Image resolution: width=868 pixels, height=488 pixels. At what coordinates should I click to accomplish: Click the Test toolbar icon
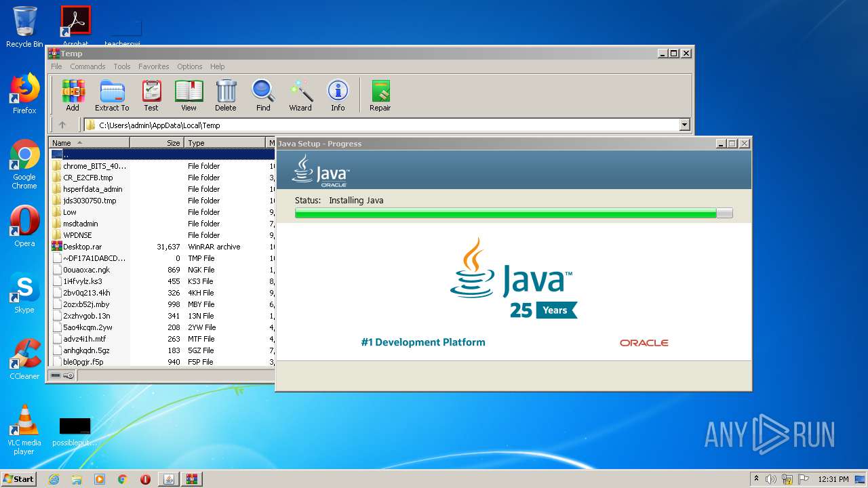click(x=151, y=95)
